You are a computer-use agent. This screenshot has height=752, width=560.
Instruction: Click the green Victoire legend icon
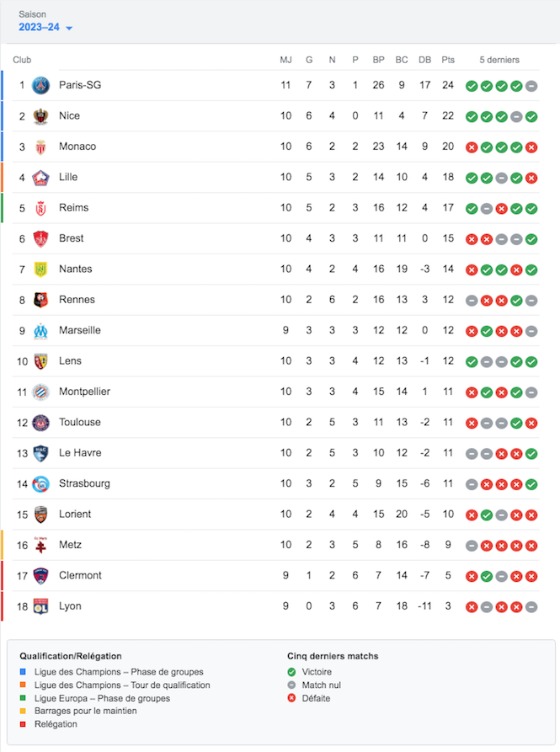pos(291,671)
